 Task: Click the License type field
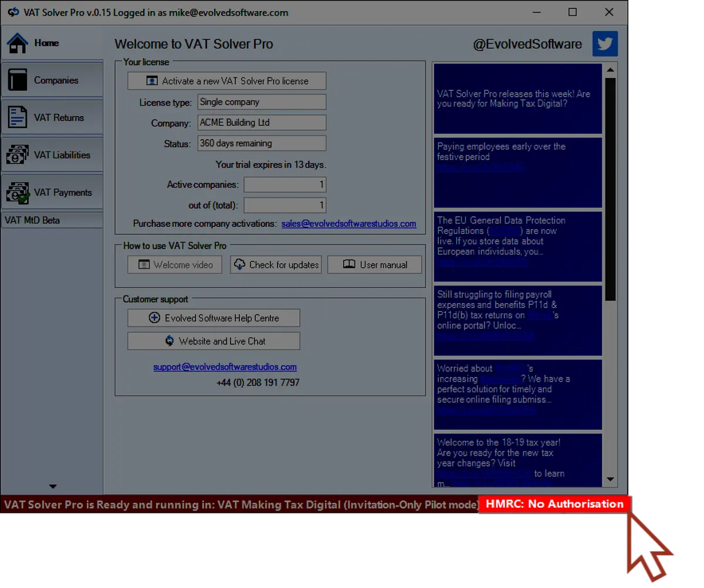click(x=262, y=102)
